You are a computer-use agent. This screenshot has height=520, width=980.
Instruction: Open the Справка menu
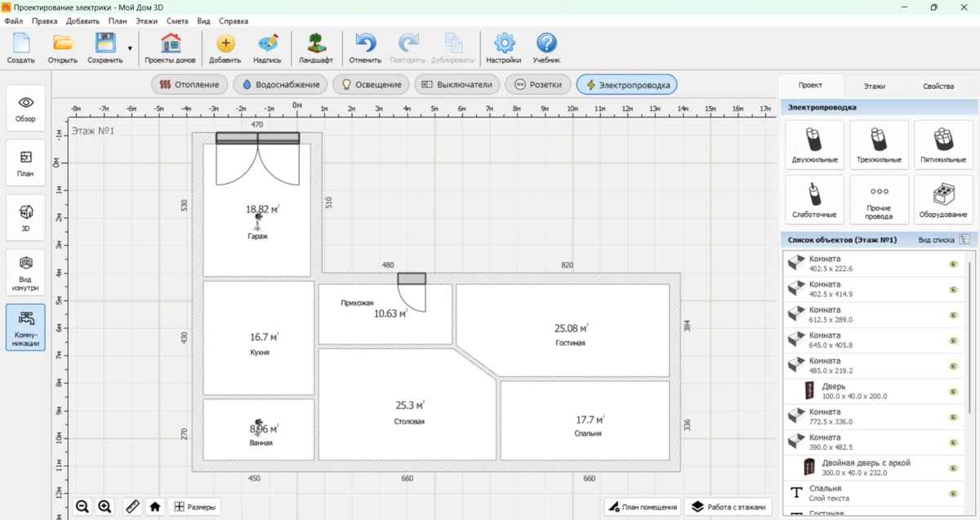click(234, 21)
